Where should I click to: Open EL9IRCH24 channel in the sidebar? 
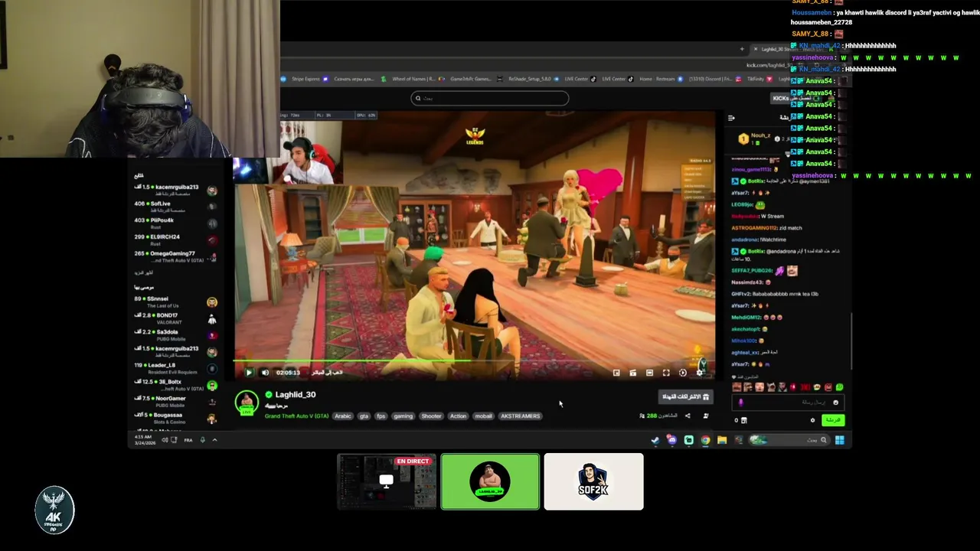coord(175,240)
